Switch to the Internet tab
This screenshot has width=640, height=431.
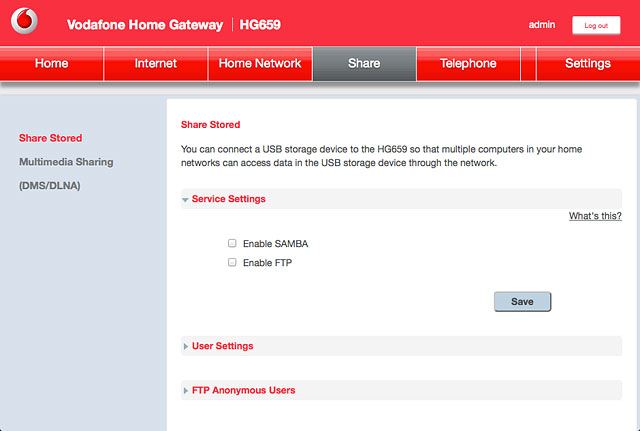(x=156, y=64)
